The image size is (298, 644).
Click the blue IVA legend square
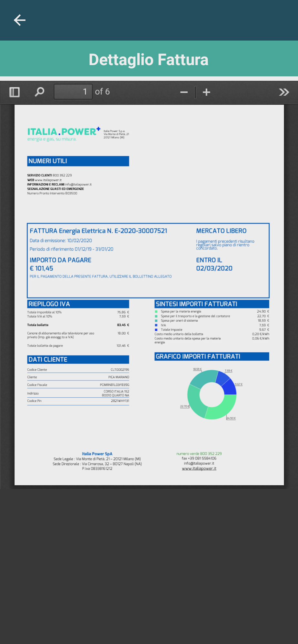(156, 325)
